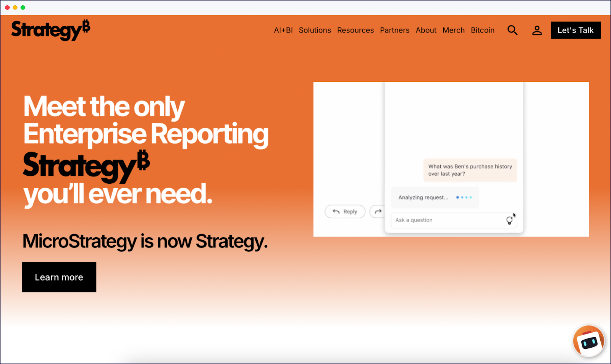This screenshot has width=611, height=364.
Task: Click the lightbulb icon in question box
Action: (x=509, y=220)
